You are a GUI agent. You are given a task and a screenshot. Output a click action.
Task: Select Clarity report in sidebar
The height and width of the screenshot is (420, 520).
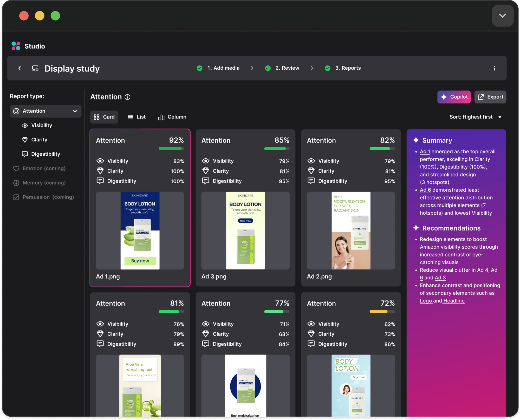pyautogui.click(x=35, y=140)
